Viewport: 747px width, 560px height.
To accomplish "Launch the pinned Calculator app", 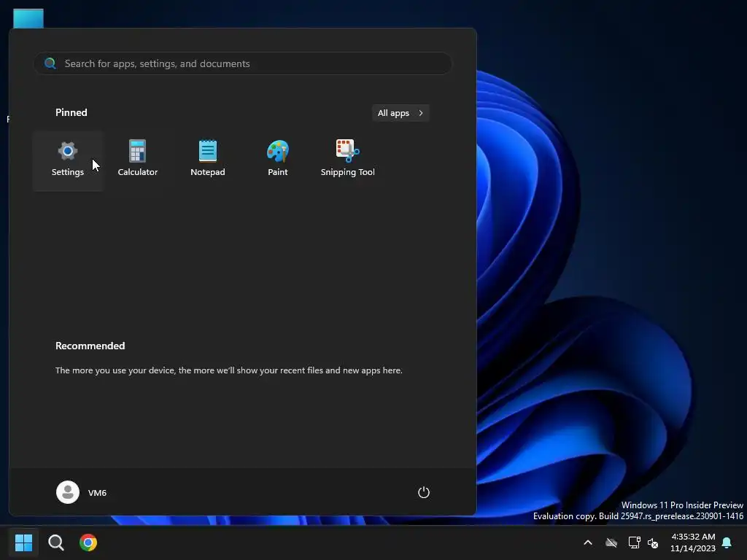I will coord(138,160).
